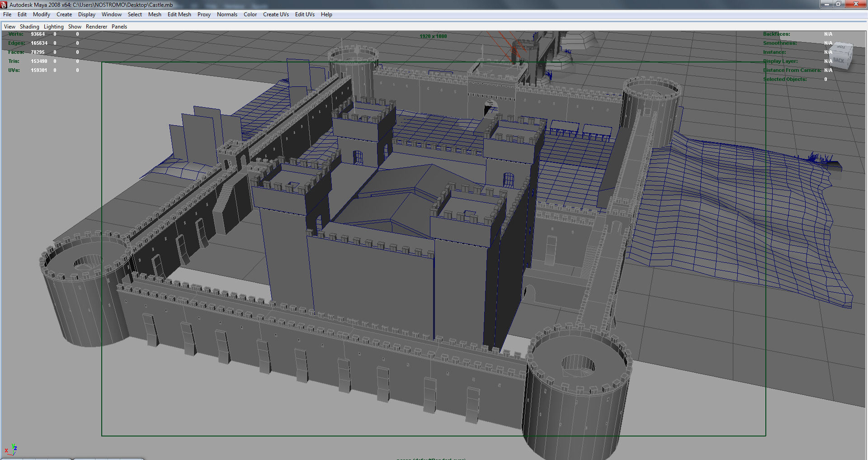
Task: Open the Display menu
Action: click(x=87, y=14)
